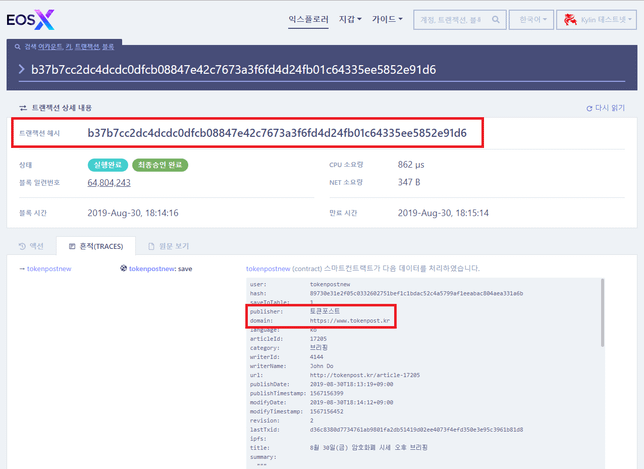Open the 한국어 language selector
Image resolution: width=644 pixels, height=469 pixels.
click(531, 20)
